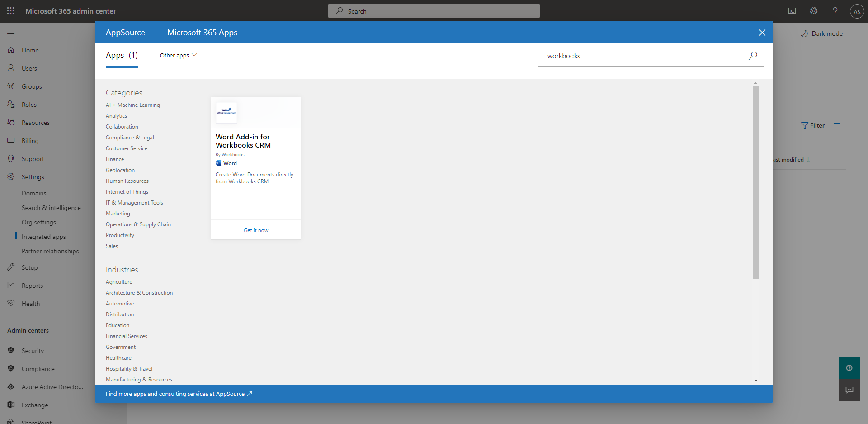Click the Compliance shield icon
868x424 pixels.
11,369
